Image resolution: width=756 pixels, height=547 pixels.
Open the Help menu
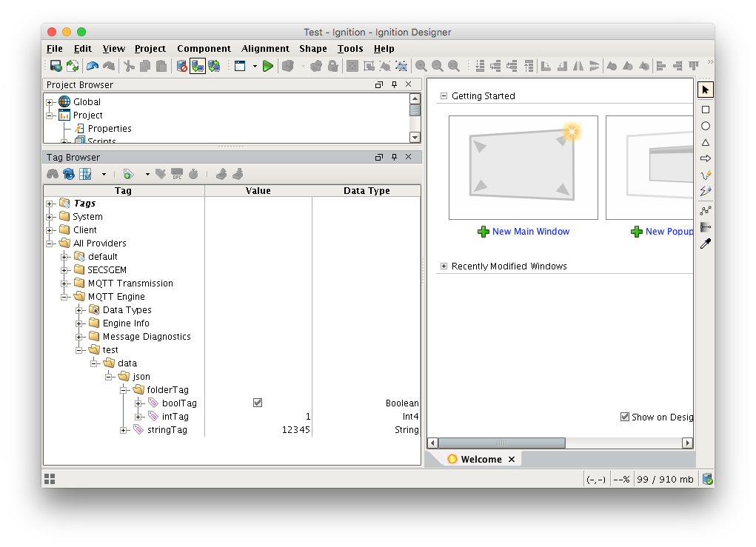tap(384, 49)
